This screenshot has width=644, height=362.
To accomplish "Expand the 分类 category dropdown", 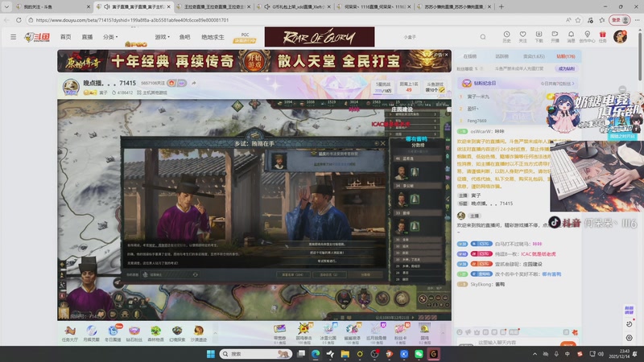I will point(110,37).
